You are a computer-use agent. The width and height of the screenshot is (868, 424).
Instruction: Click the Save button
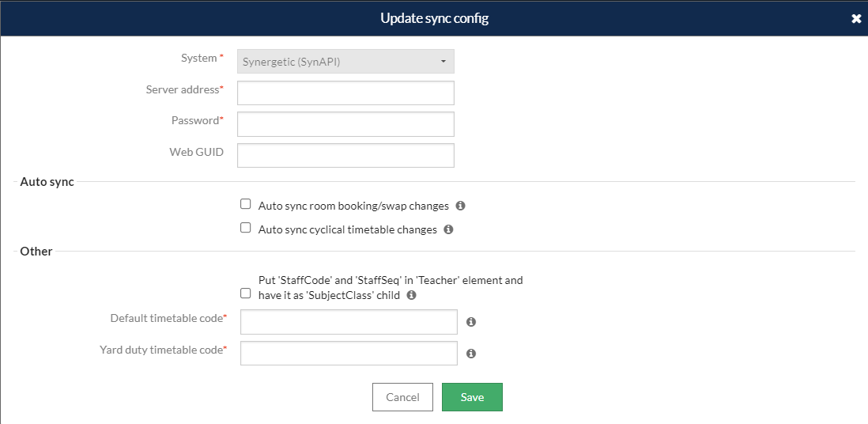(x=472, y=397)
